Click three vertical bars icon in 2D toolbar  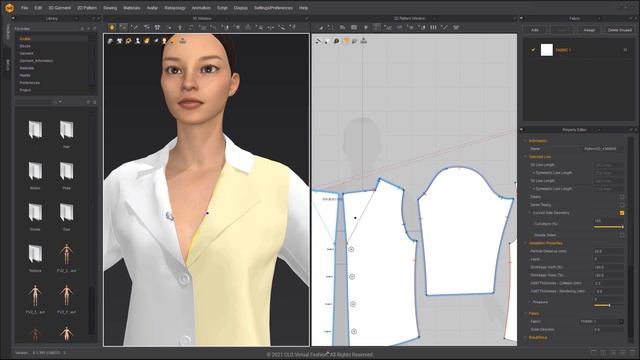(x=433, y=27)
